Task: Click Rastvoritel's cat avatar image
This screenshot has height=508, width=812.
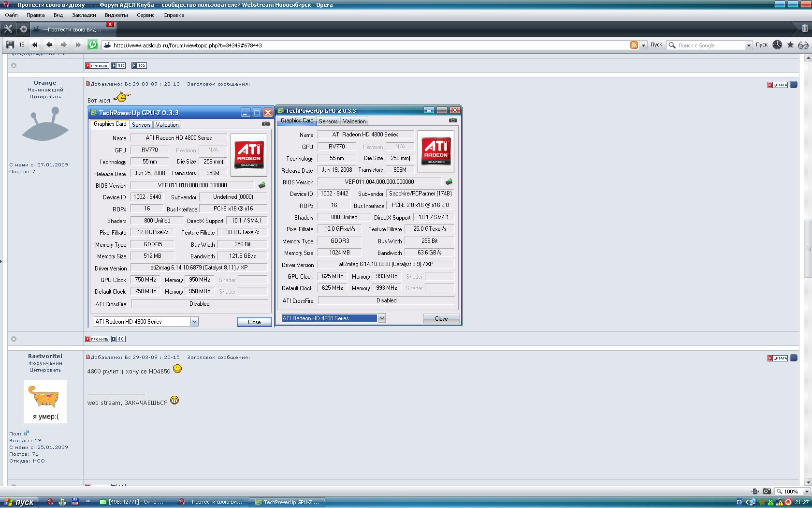Action: 45,402
